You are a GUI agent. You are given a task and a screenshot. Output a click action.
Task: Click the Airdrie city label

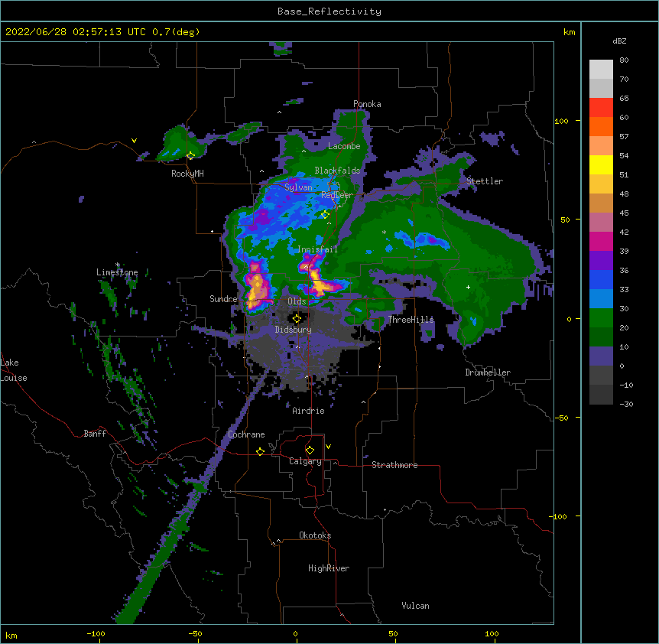tap(309, 411)
